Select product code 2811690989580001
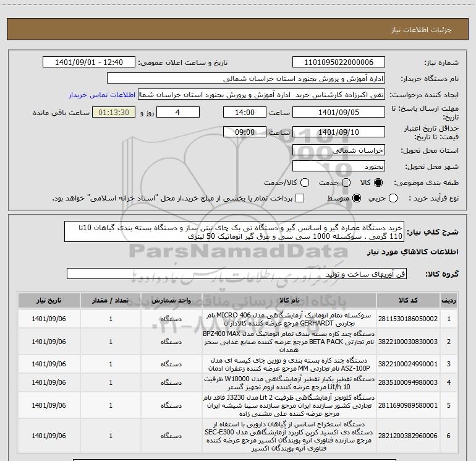The width and height of the screenshot is (476, 461). 408,405
